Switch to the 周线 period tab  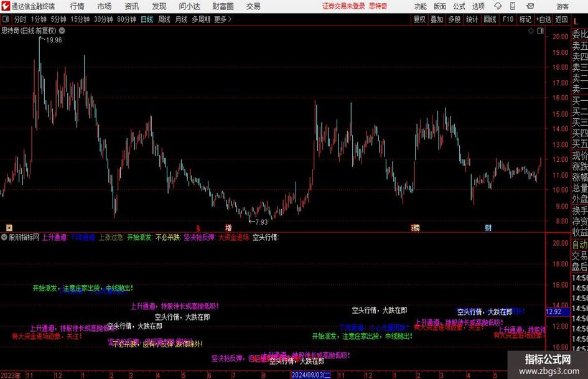click(x=164, y=19)
